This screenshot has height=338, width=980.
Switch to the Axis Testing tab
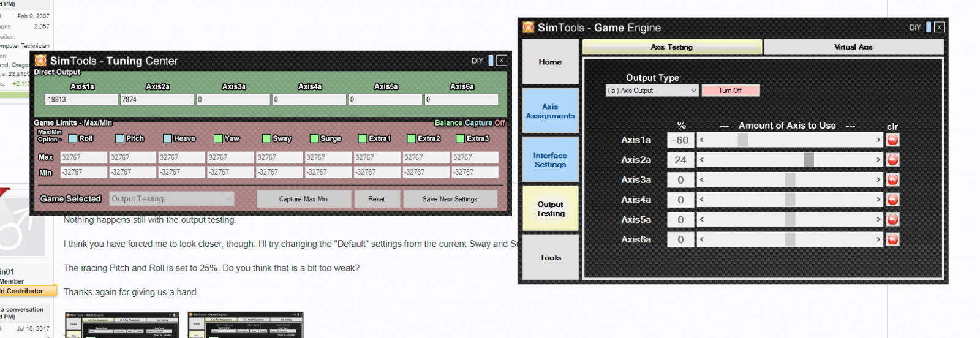pos(672,47)
